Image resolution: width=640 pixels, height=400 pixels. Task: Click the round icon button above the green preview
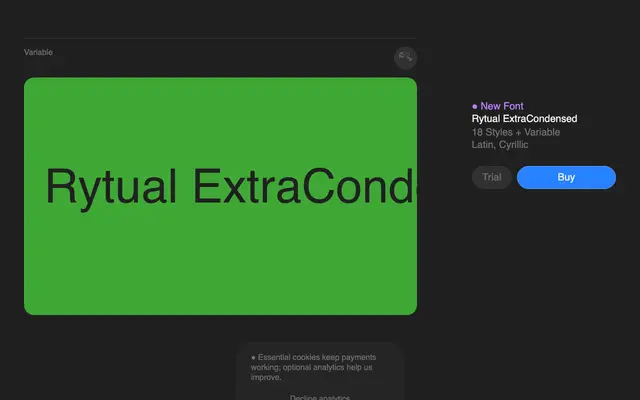pyautogui.click(x=405, y=58)
